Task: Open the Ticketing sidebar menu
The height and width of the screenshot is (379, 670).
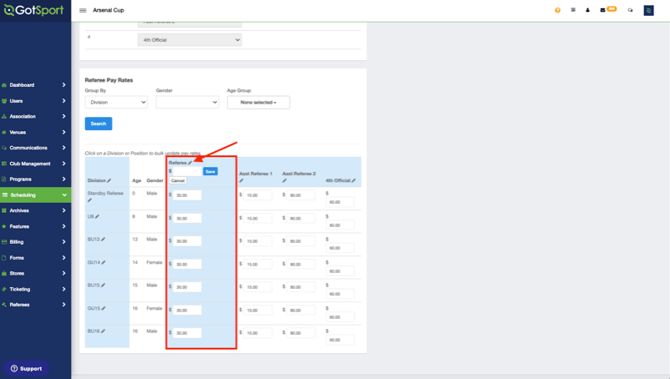Action: click(35, 289)
